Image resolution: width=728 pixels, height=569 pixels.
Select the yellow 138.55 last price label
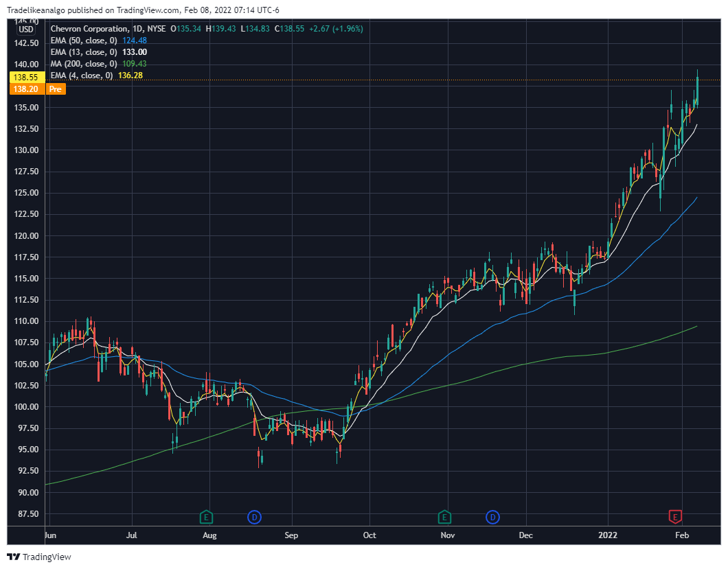click(x=26, y=77)
